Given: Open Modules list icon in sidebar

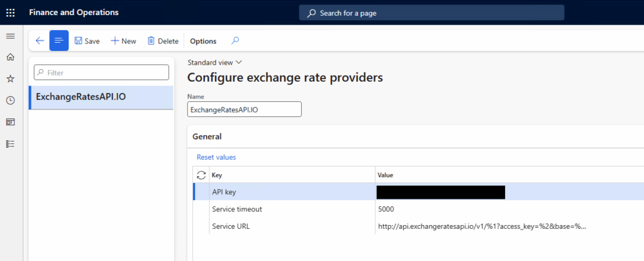Looking at the screenshot, I should 10,143.
